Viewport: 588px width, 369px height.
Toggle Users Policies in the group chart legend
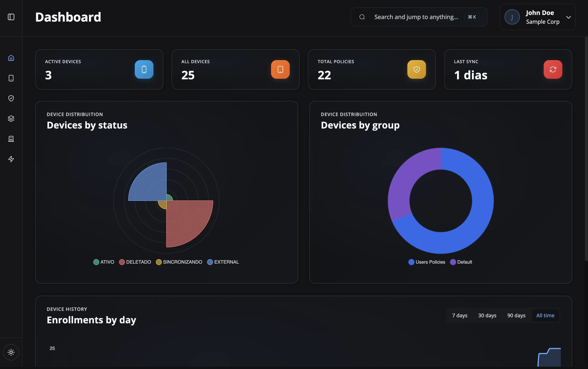pyautogui.click(x=427, y=262)
